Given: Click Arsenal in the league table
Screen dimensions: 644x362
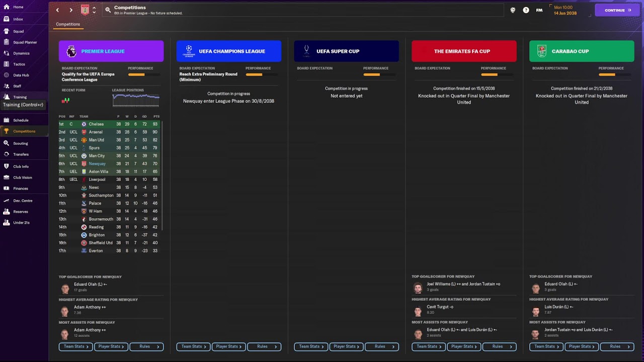Looking at the screenshot, I should (x=96, y=132).
